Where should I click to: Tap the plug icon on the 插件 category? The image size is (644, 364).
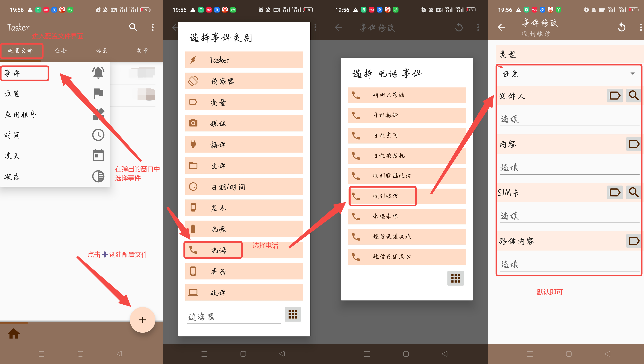tap(193, 144)
